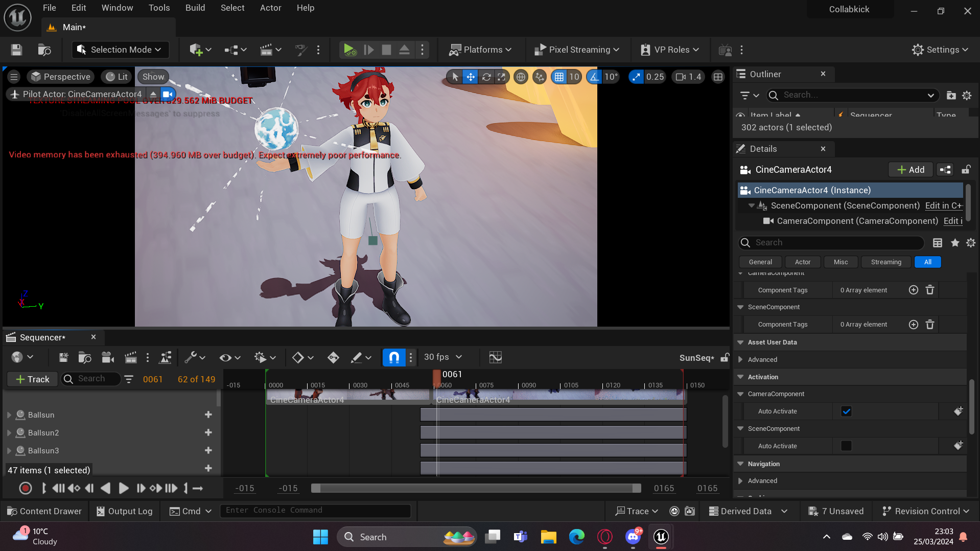The image size is (980, 551).
Task: Toggle world coordinate space icon
Action: (521, 77)
